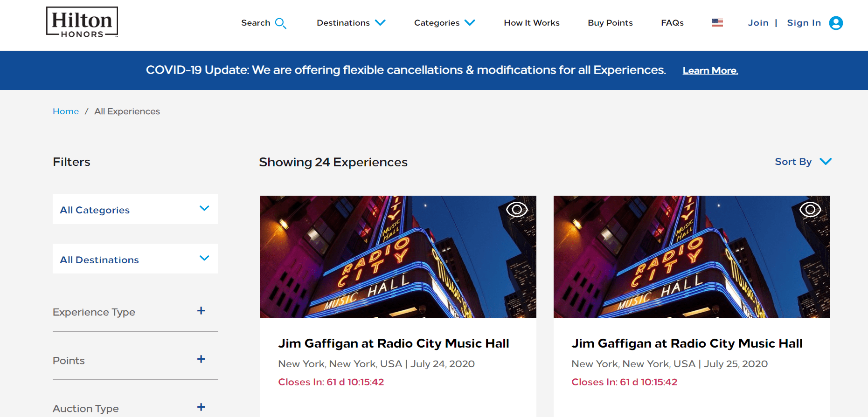Open the All Categories dropdown
This screenshot has height=417, width=868.
tap(135, 209)
